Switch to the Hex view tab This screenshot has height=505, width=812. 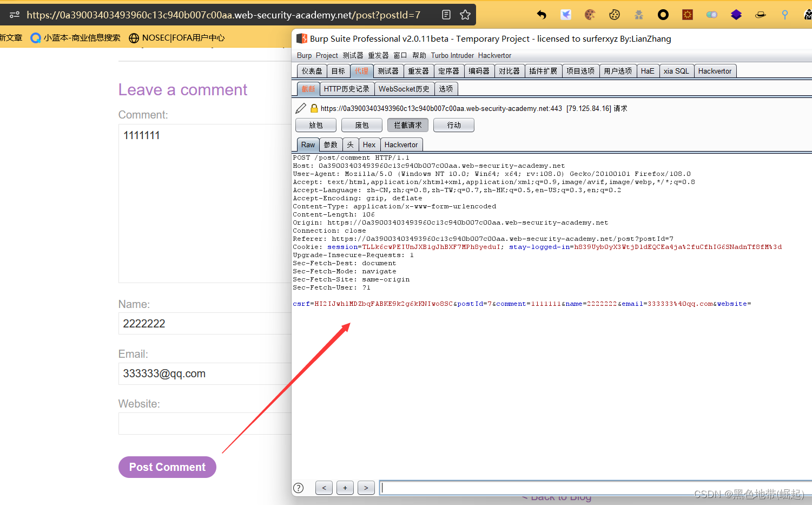369,145
